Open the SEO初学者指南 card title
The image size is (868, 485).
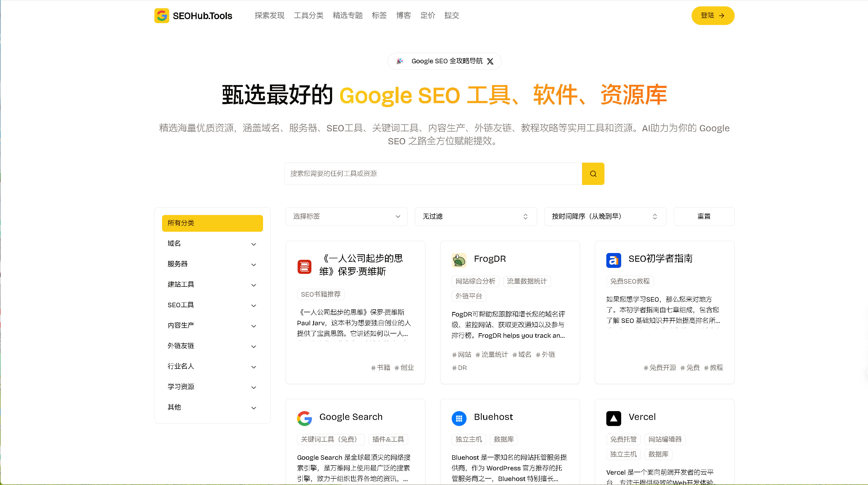pos(660,259)
